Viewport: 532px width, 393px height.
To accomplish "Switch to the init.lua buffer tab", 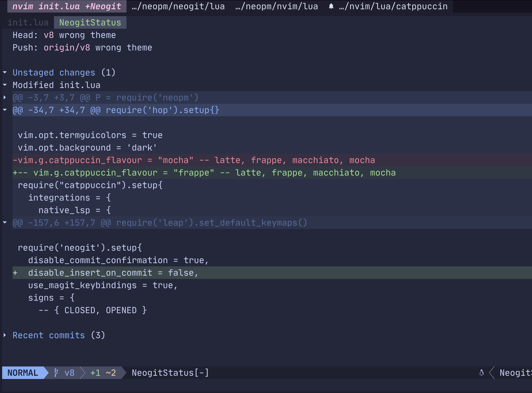I will pos(28,22).
